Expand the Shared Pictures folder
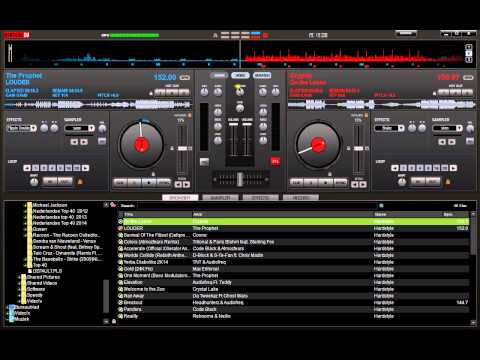 19,277
